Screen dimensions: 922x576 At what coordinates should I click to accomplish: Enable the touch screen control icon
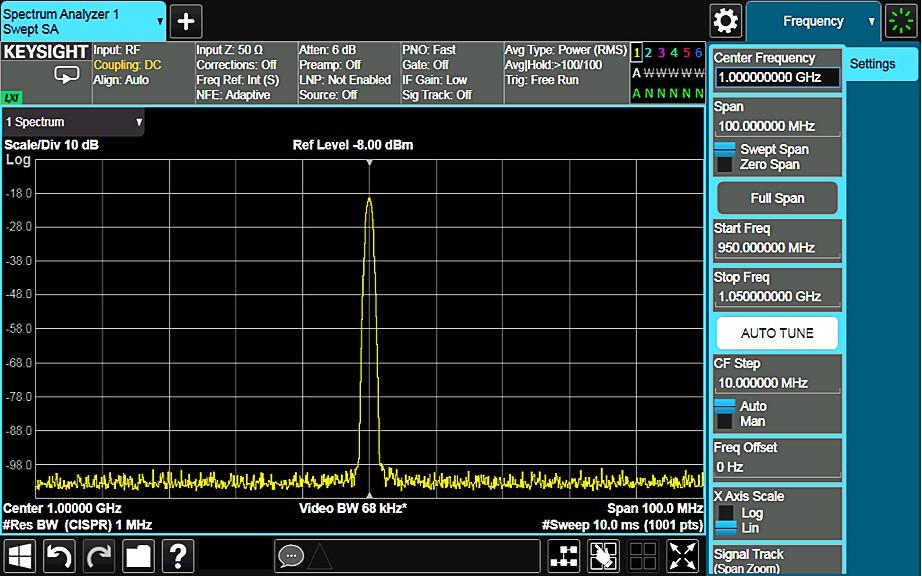pyautogui.click(x=602, y=556)
